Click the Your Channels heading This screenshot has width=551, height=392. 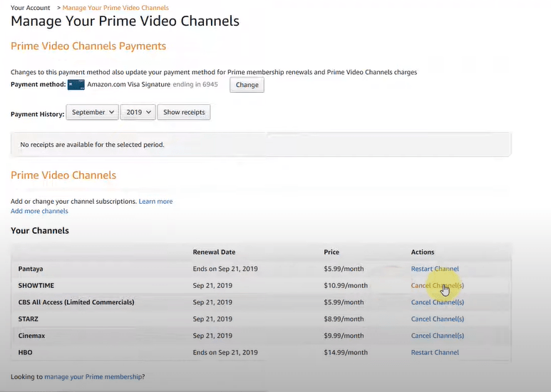40,230
